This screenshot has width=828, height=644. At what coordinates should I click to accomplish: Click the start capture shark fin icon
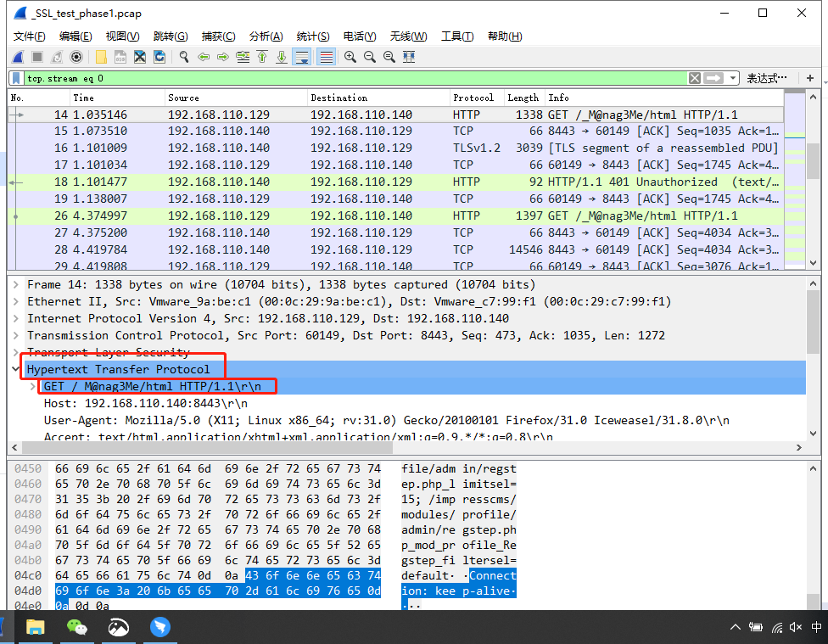(18, 57)
